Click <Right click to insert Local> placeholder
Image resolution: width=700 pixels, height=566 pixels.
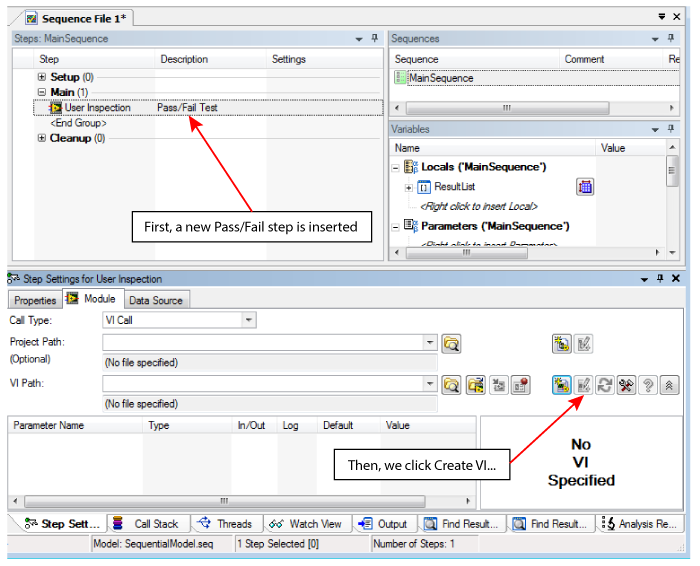pos(479,206)
